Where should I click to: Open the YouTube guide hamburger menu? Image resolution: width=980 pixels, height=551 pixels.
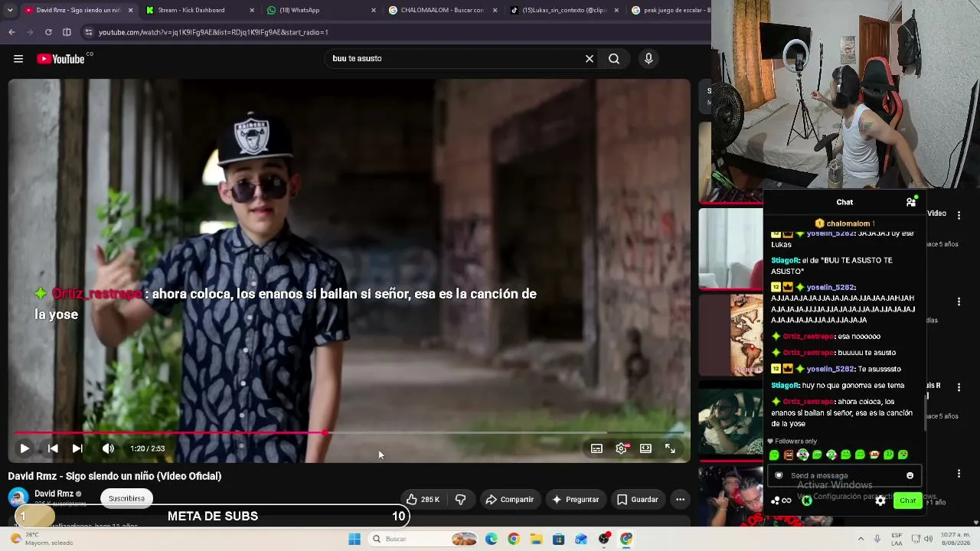pyautogui.click(x=18, y=59)
